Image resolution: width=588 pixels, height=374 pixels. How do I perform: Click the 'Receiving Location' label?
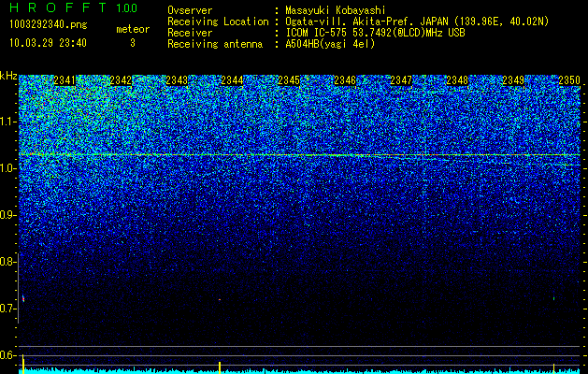pos(218,22)
